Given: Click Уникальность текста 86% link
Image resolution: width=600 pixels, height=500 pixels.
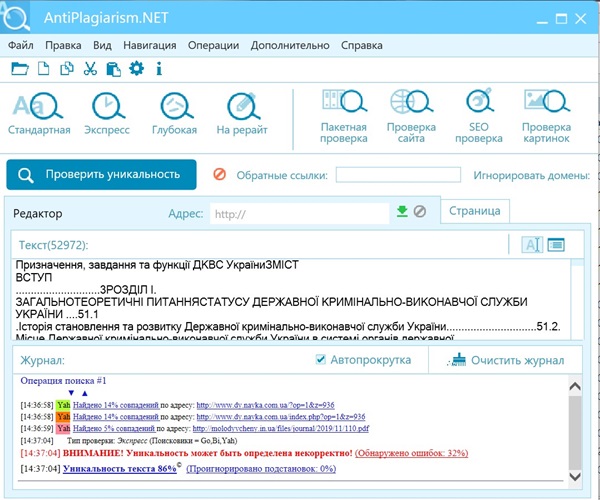Looking at the screenshot, I should tap(120, 468).
